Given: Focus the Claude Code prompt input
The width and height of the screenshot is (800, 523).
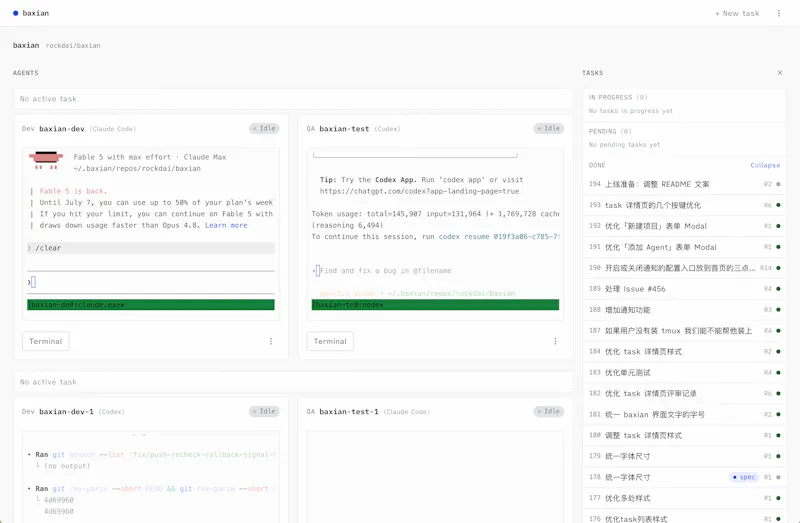Looking at the screenshot, I should 151,282.
